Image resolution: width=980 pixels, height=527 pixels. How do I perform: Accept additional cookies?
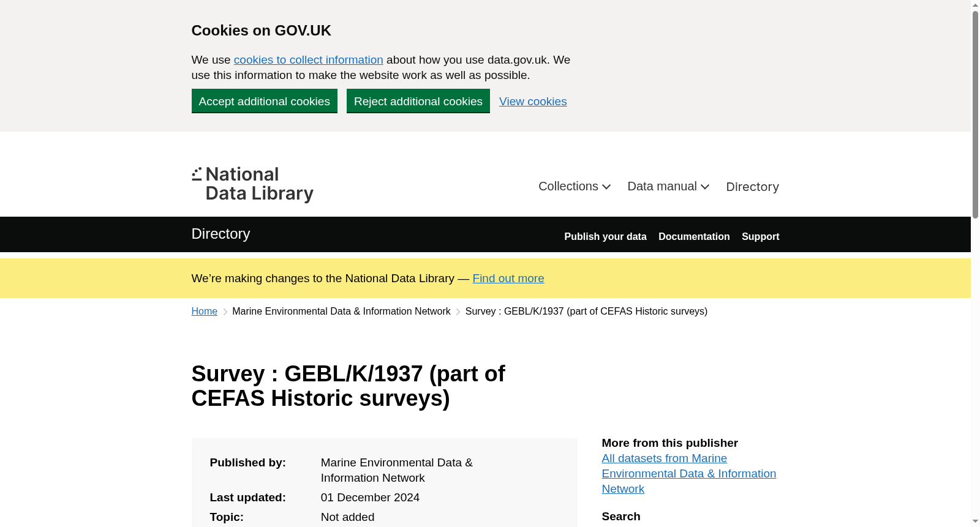click(265, 101)
